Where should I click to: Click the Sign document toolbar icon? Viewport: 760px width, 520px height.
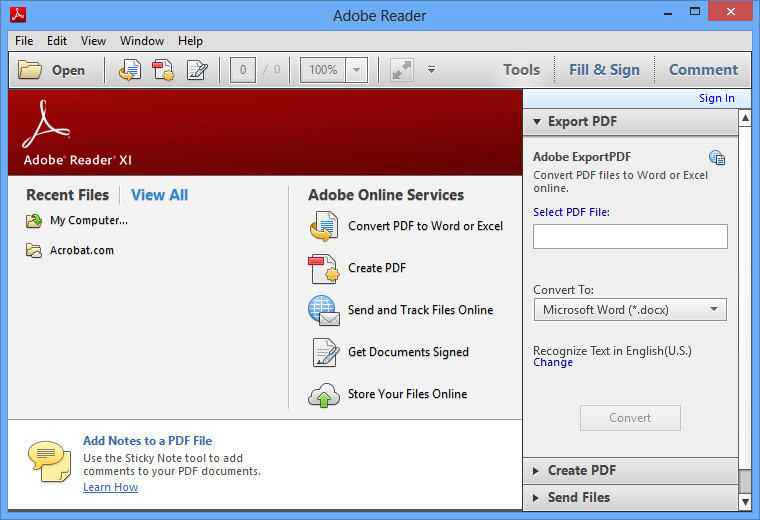click(197, 70)
